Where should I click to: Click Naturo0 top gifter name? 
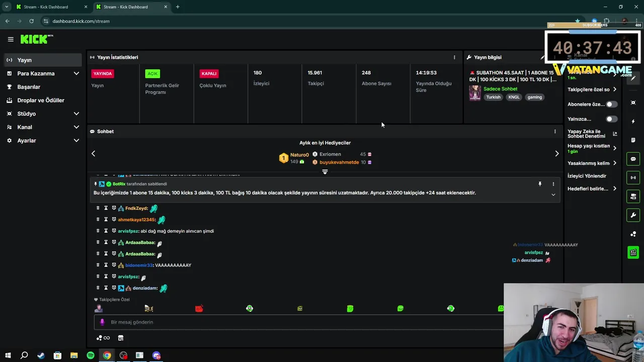pos(299,155)
